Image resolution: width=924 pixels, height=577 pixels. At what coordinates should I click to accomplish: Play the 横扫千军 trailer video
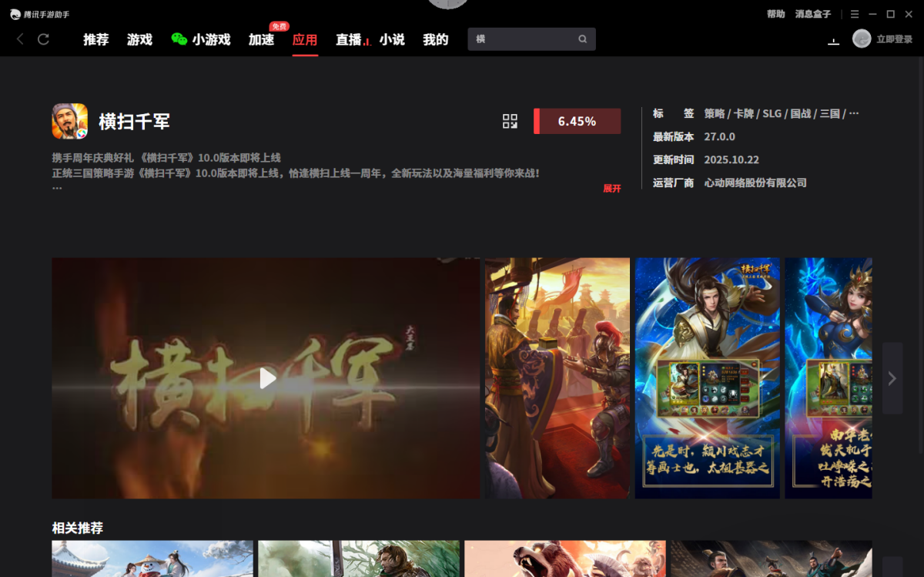(x=267, y=378)
